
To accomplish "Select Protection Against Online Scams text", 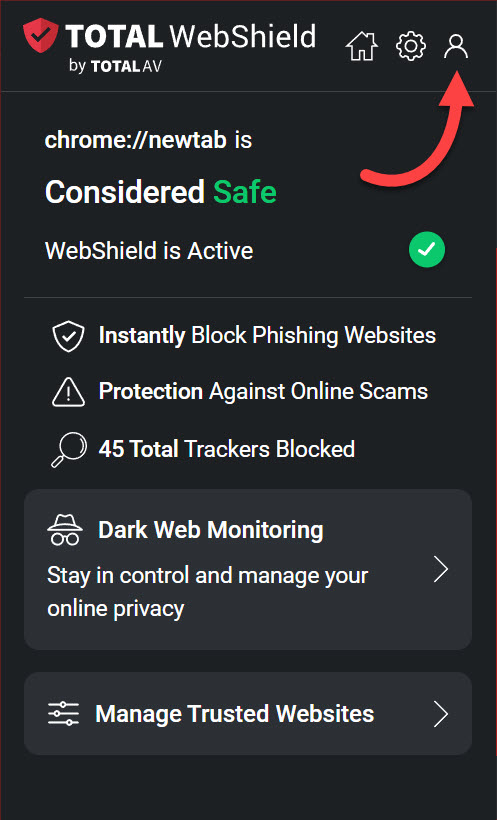I will (x=264, y=392).
